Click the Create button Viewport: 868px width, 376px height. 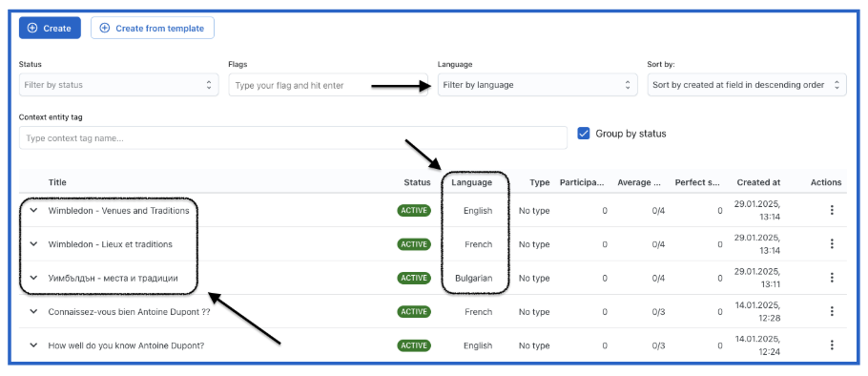coord(50,29)
